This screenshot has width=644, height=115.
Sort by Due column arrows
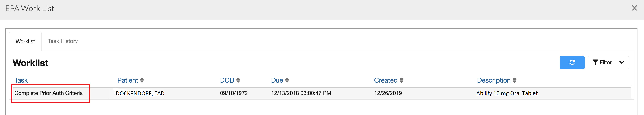point(287,80)
